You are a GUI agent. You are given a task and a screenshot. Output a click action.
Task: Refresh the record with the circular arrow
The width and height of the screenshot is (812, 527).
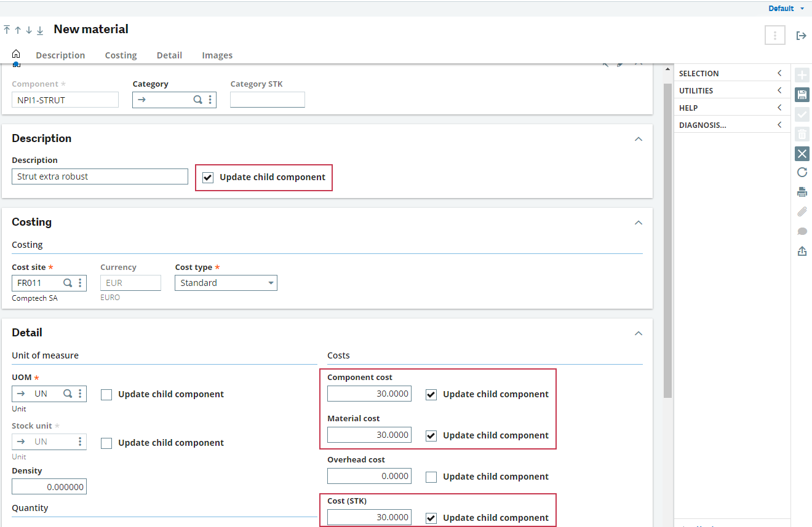coord(802,173)
